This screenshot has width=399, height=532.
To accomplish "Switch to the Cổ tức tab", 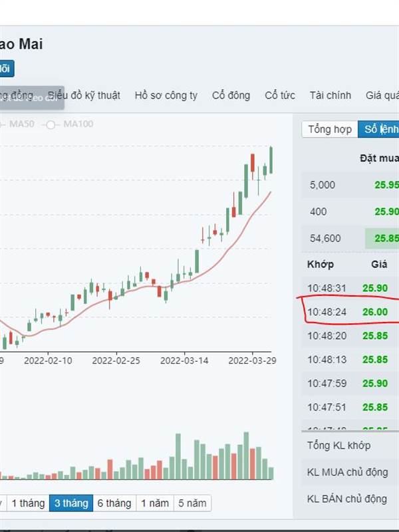I will tap(280, 95).
